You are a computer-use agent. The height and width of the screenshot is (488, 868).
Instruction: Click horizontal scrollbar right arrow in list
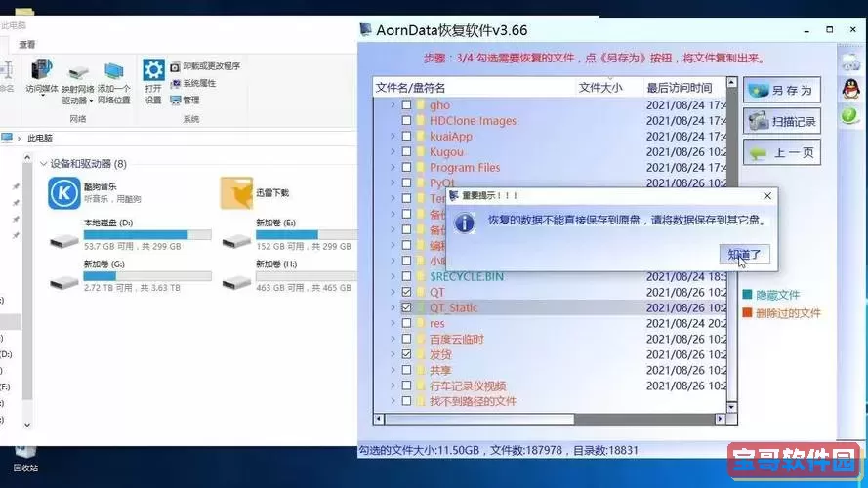[x=720, y=419]
